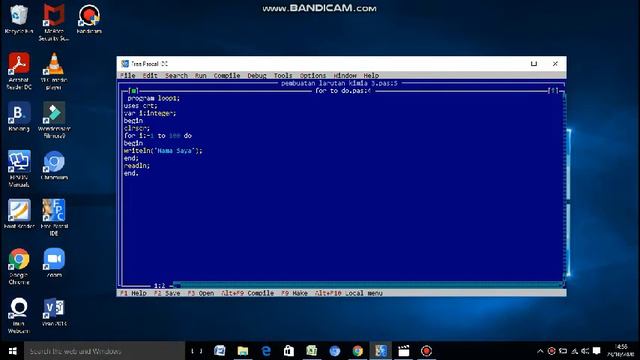The image size is (640, 360).
Task: Select the Visio 2013 desktop icon
Action: click(x=54, y=312)
